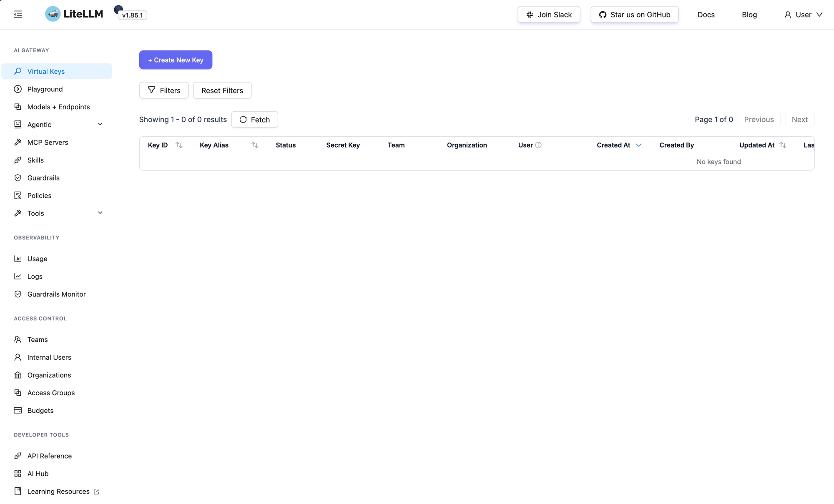
Task: Expand the Tools section chevron
Action: (100, 213)
